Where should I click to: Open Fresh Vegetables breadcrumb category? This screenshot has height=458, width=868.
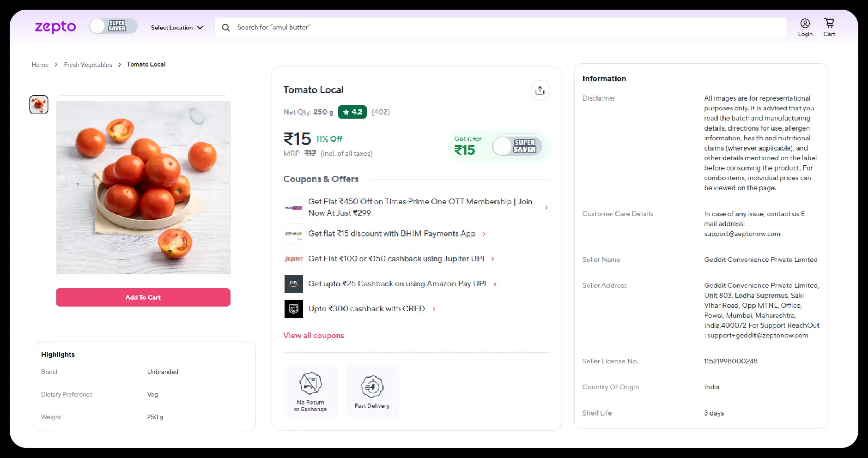coord(88,65)
